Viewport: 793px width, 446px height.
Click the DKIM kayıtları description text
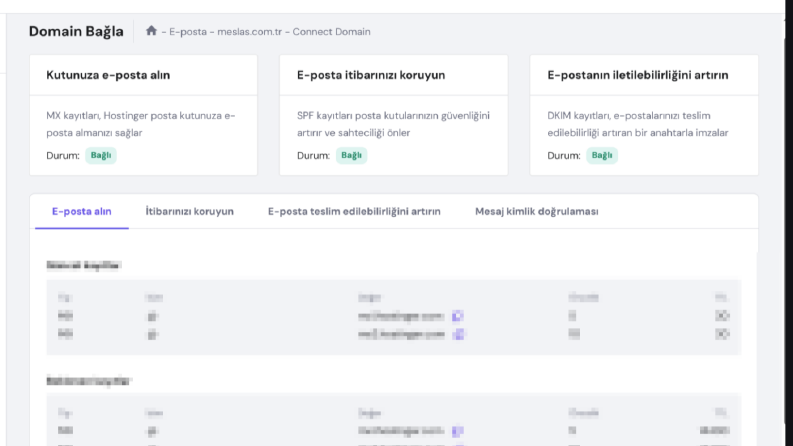(x=638, y=124)
